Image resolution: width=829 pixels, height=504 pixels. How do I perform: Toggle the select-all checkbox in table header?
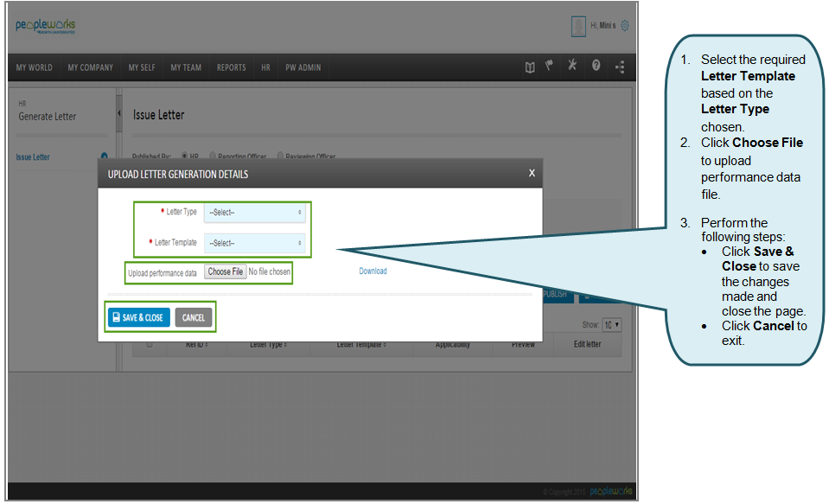point(149,344)
